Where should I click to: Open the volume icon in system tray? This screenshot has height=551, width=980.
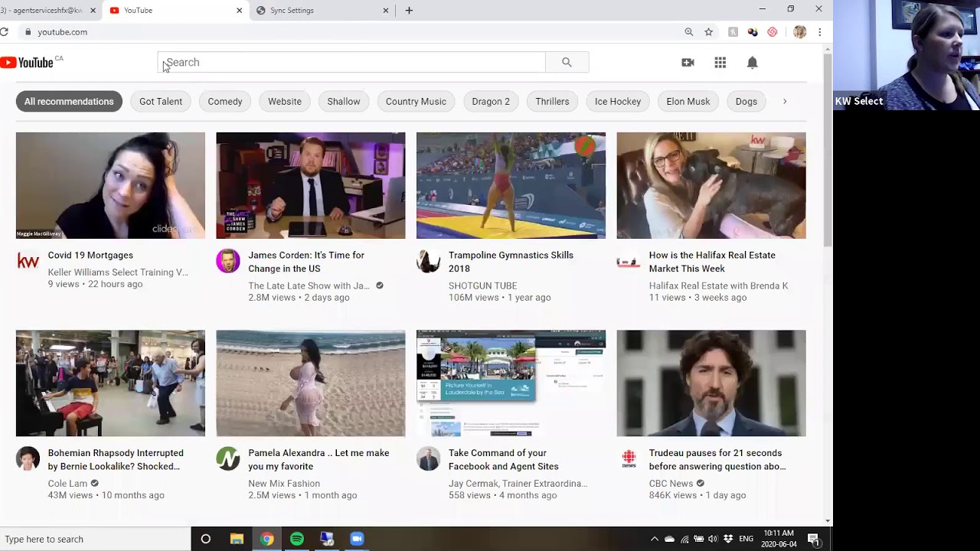point(713,540)
